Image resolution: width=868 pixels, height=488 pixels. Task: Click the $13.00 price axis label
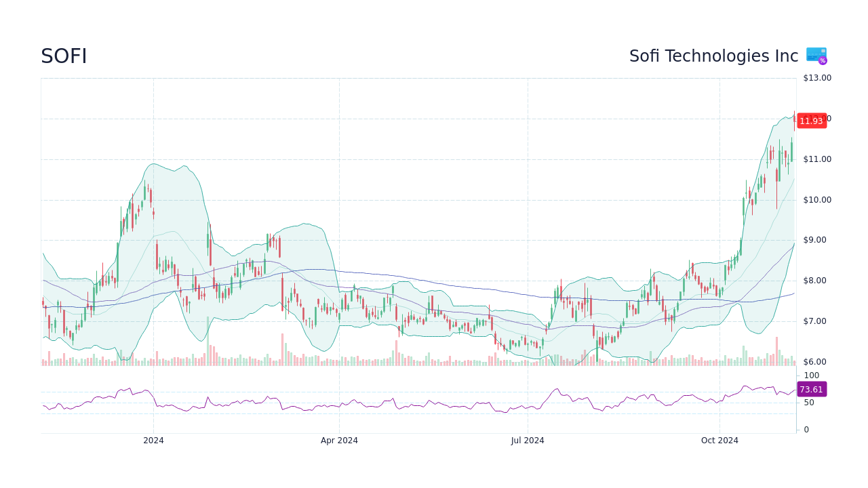(x=817, y=78)
